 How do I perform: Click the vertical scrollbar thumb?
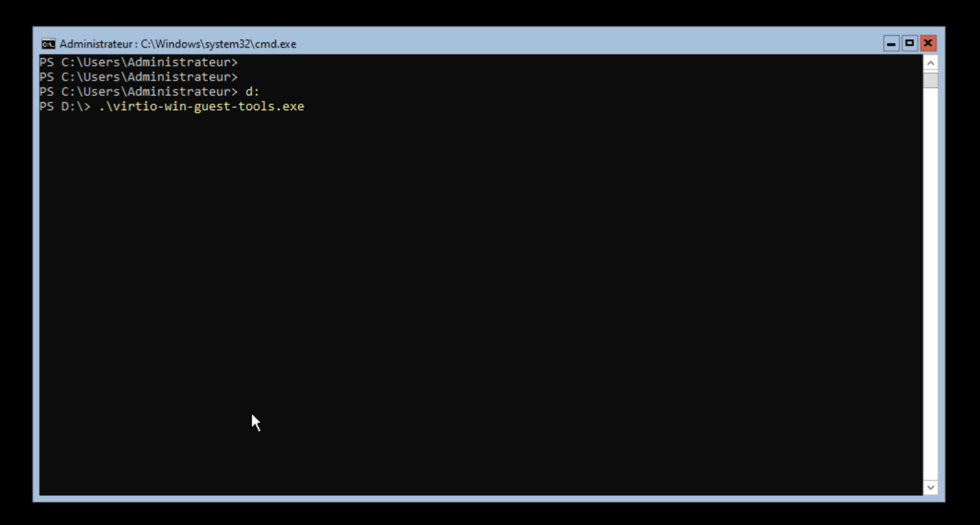pos(931,80)
